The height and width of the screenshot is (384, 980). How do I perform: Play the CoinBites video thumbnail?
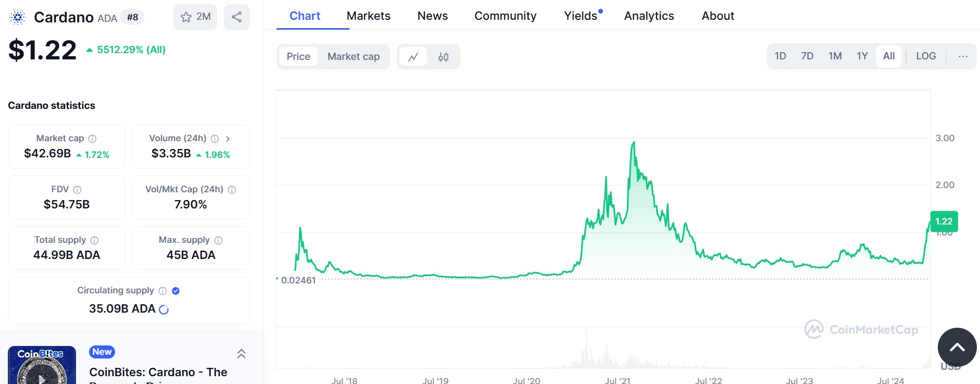point(42,365)
